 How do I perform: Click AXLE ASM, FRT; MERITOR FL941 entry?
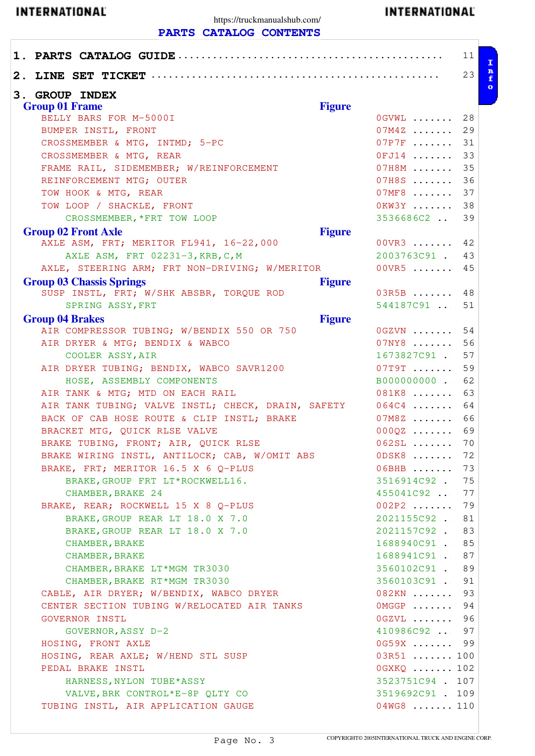(159, 243)
